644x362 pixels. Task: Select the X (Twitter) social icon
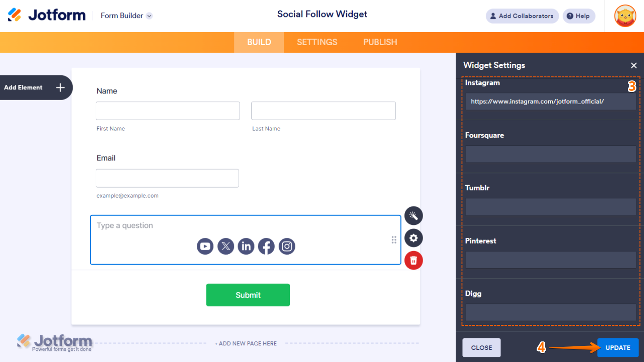tap(226, 246)
